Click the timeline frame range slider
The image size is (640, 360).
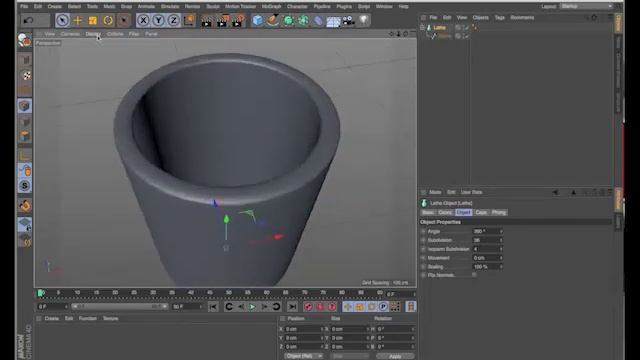pyautogui.click(x=120, y=306)
